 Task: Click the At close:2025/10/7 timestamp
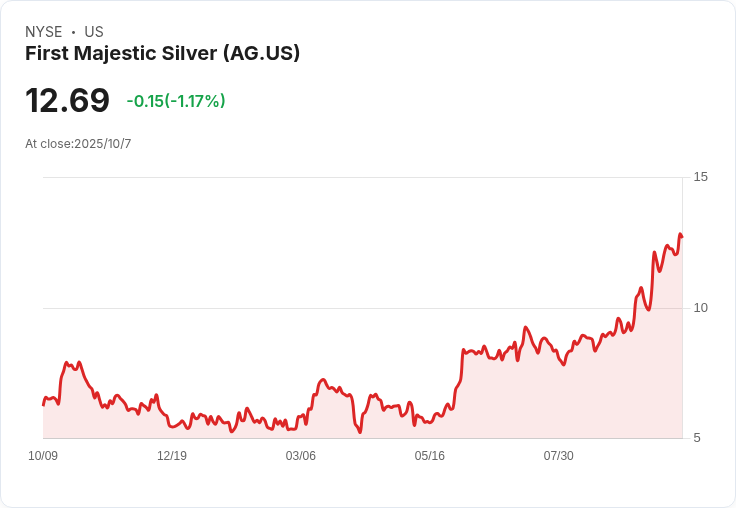coord(78,144)
